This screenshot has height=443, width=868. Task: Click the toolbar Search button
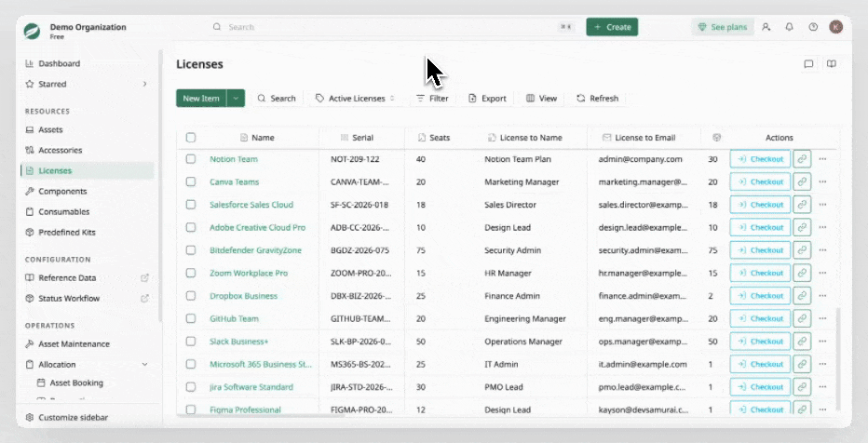click(277, 99)
